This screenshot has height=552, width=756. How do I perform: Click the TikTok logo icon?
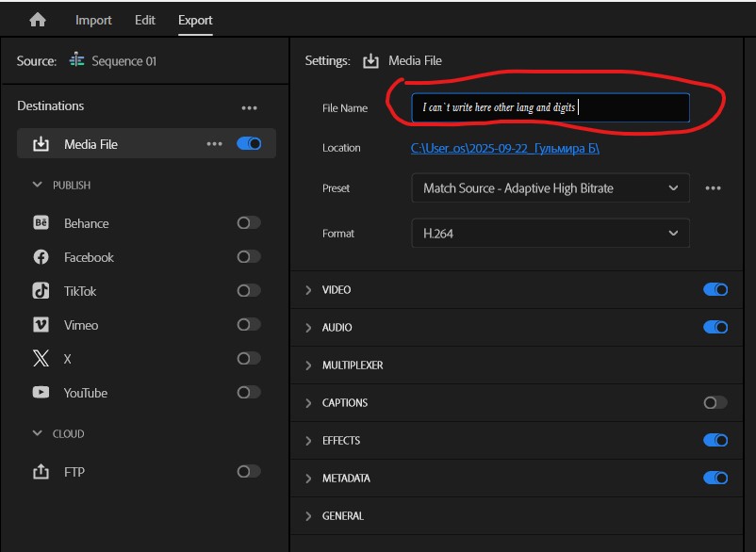pos(41,291)
